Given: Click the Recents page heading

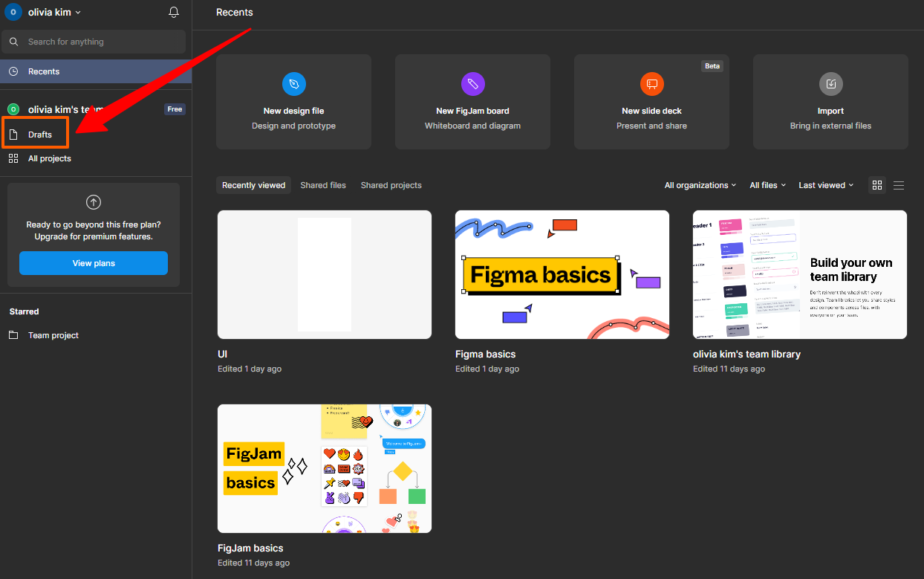Looking at the screenshot, I should pos(235,13).
